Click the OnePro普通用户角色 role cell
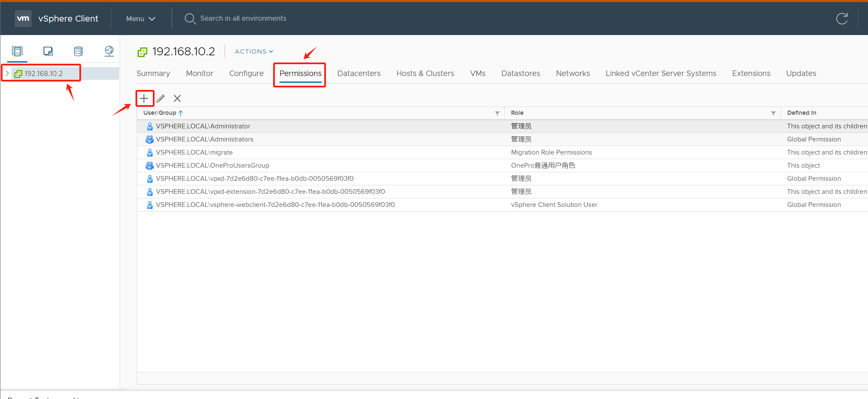This screenshot has height=399, width=868. click(543, 166)
